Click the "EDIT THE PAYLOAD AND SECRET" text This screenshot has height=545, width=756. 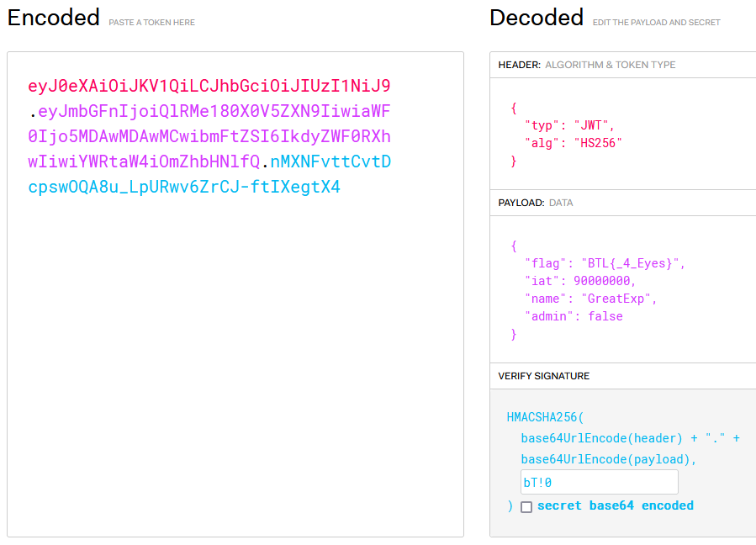(x=656, y=22)
